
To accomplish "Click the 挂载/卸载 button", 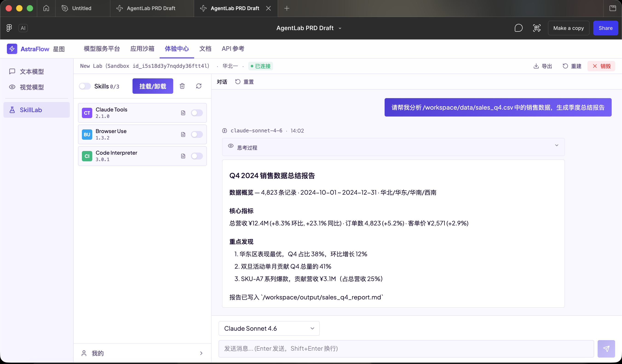I will 153,86.
